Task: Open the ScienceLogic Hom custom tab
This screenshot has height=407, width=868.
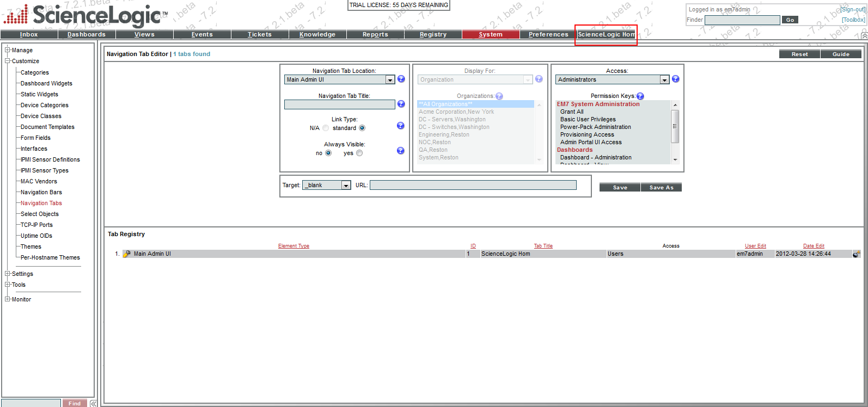Action: (606, 34)
